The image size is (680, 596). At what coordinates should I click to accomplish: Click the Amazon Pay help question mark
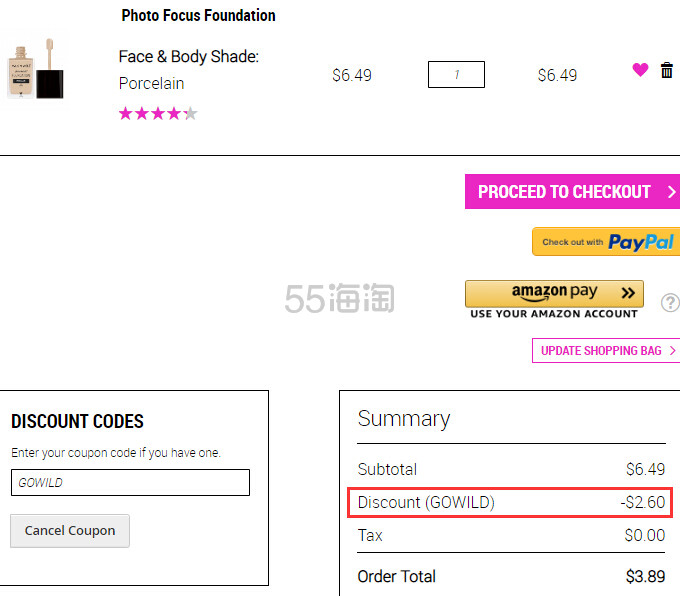[x=670, y=302]
